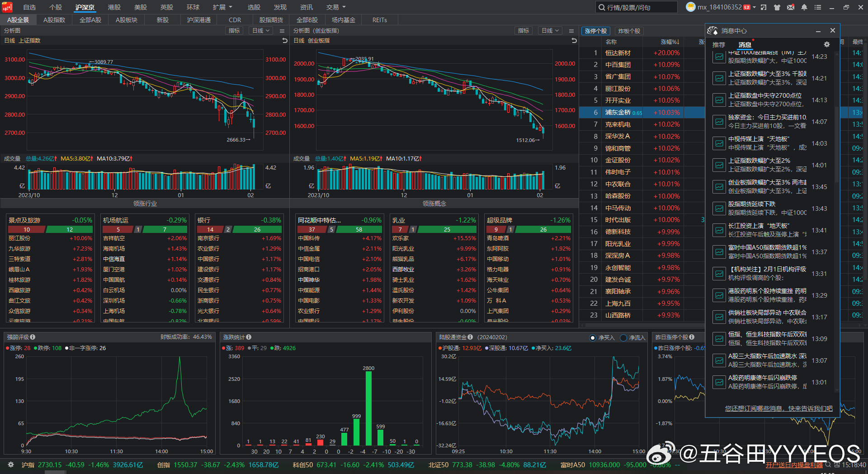Switch to the A股指数 tab
This screenshot has height=474, width=868.
point(54,19)
